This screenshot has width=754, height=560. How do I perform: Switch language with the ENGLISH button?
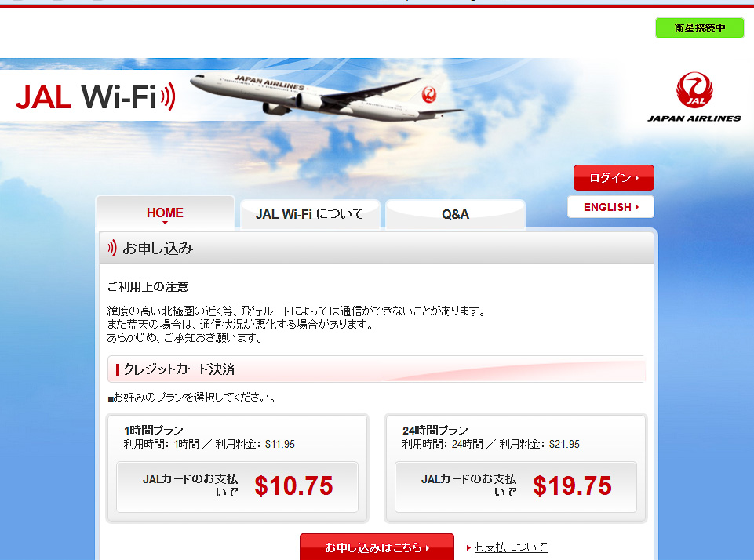(610, 207)
